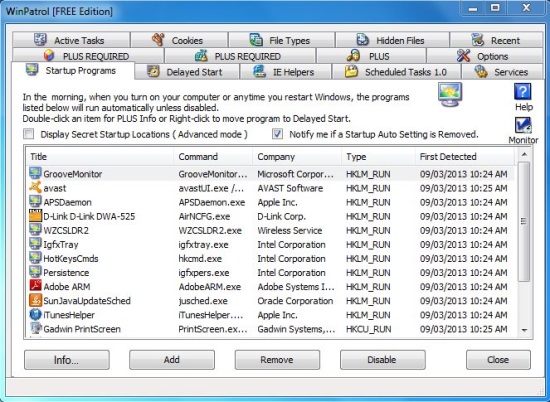Click the Remove button
Image resolution: width=550 pixels, height=402 pixels.
[277, 360]
